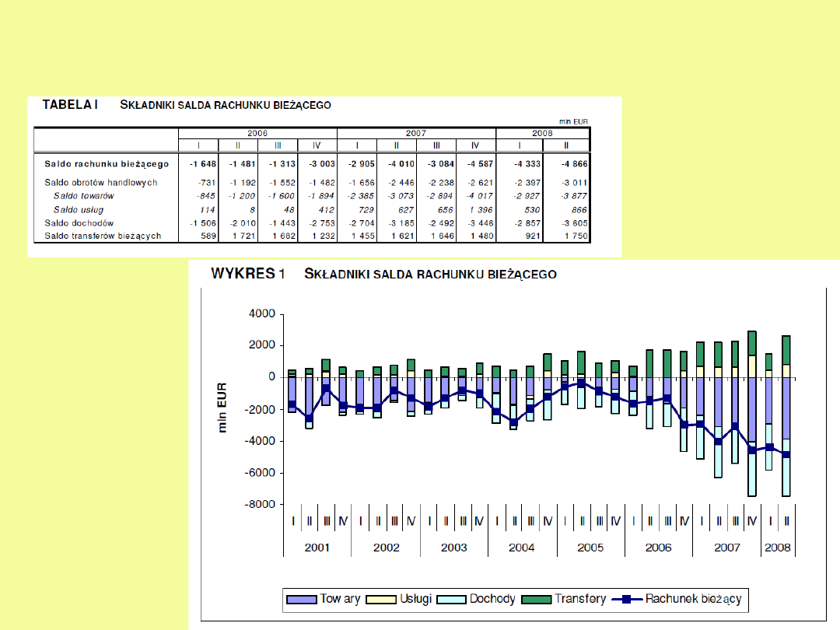Image resolution: width=840 pixels, height=630 pixels.
Task: Click the -8000 label on chart axis
Action: coord(260,505)
